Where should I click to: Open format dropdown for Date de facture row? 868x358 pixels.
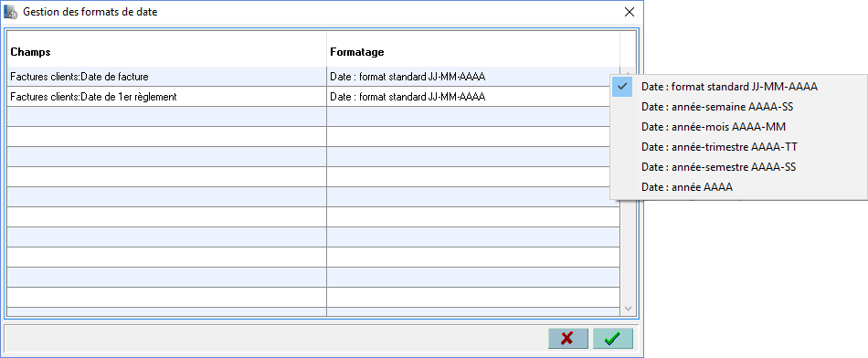tap(473, 77)
